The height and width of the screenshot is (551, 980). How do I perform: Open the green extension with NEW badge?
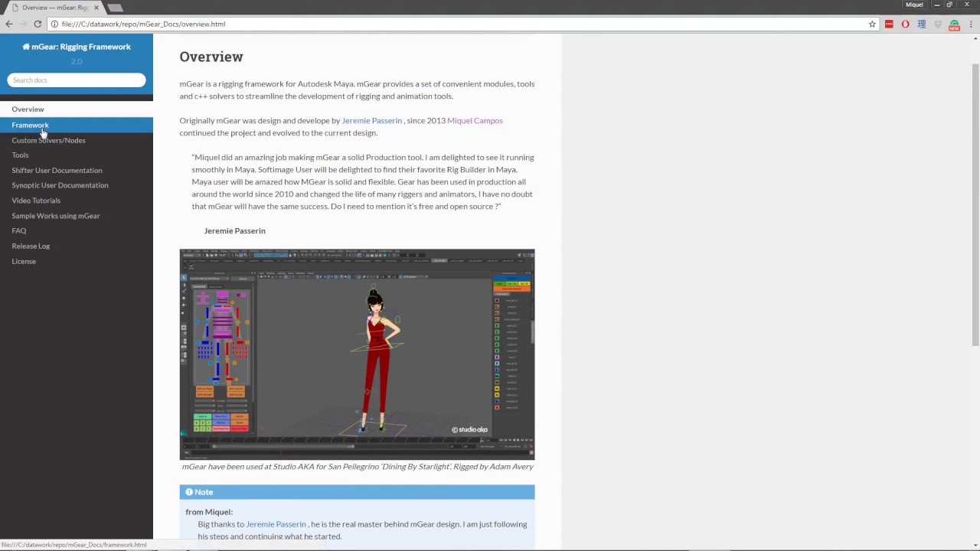point(954,24)
